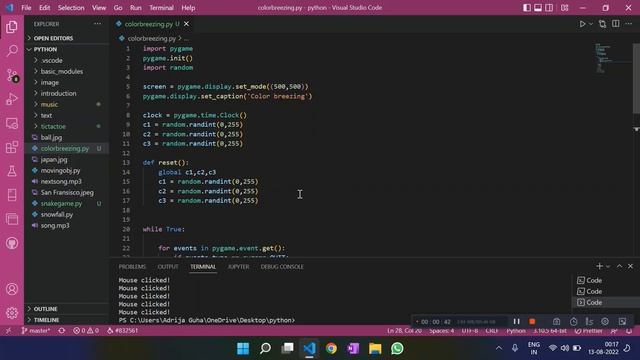Expand the image folder
This screenshot has height=360, width=640.
point(67,82)
